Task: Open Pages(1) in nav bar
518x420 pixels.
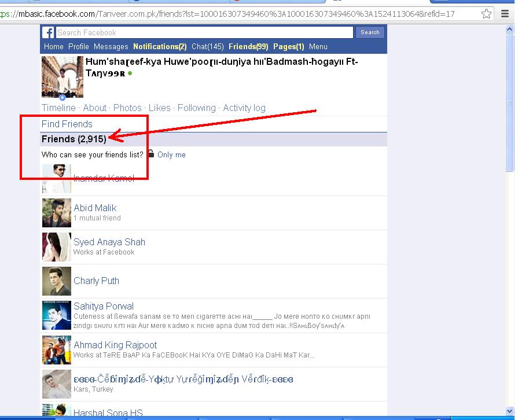Action: (289, 46)
